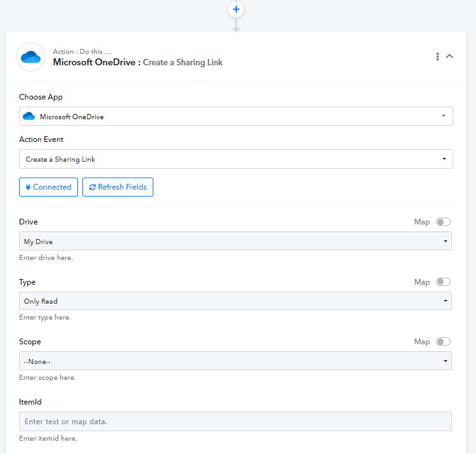Open the three-dot action menu
This screenshot has width=476, height=454.
click(x=437, y=56)
